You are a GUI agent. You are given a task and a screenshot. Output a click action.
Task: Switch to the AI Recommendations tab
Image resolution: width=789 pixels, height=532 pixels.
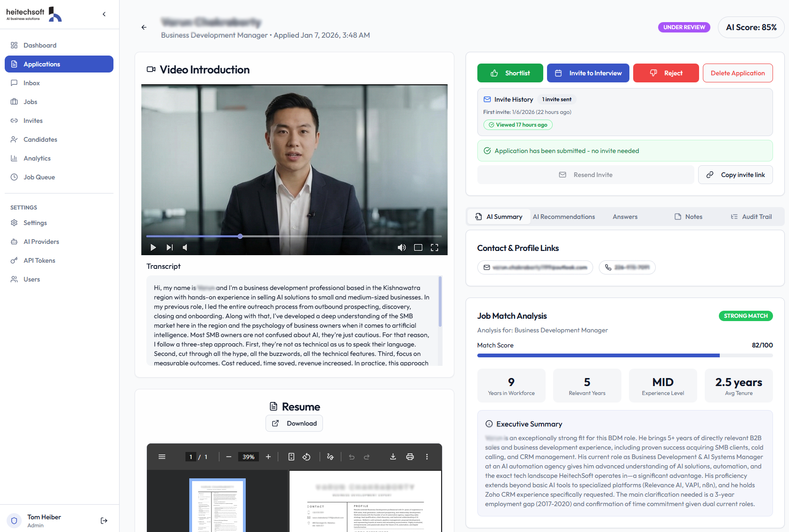coord(564,217)
